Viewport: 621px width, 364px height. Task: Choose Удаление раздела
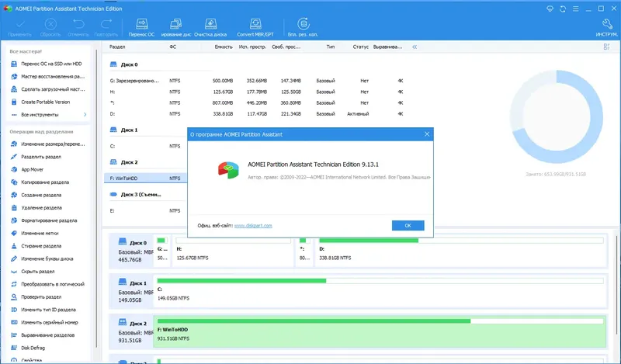click(36, 207)
